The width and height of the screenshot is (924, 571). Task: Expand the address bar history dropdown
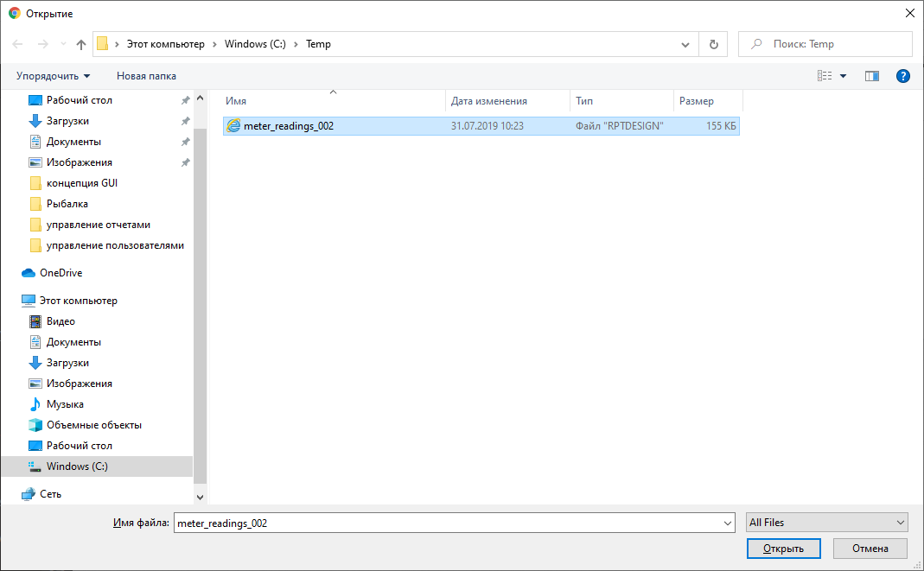pos(685,44)
